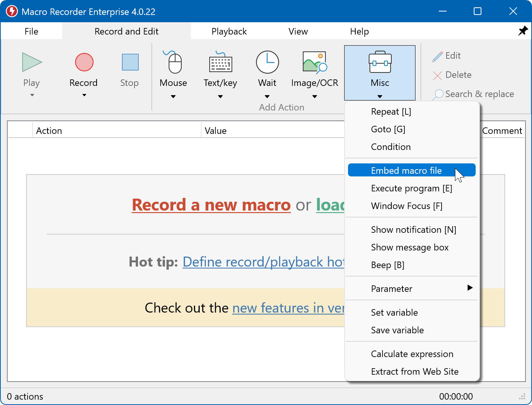Click the Record a new macro link
This screenshot has width=532, height=405.
point(211,205)
